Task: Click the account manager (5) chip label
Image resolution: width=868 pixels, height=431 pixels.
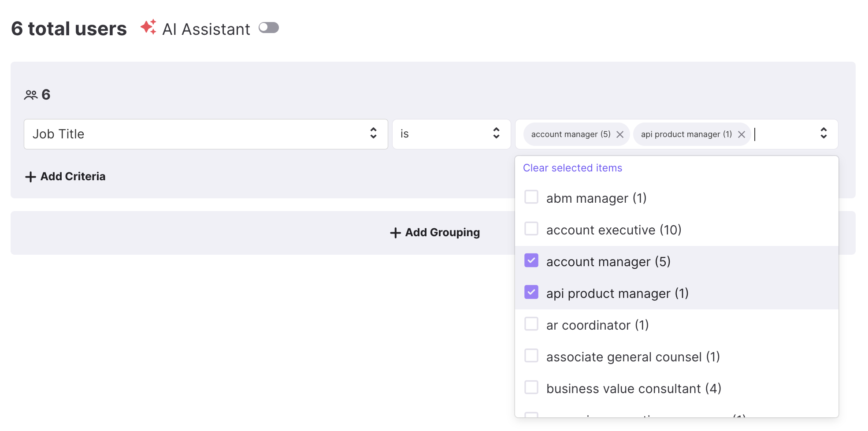Action: [571, 134]
